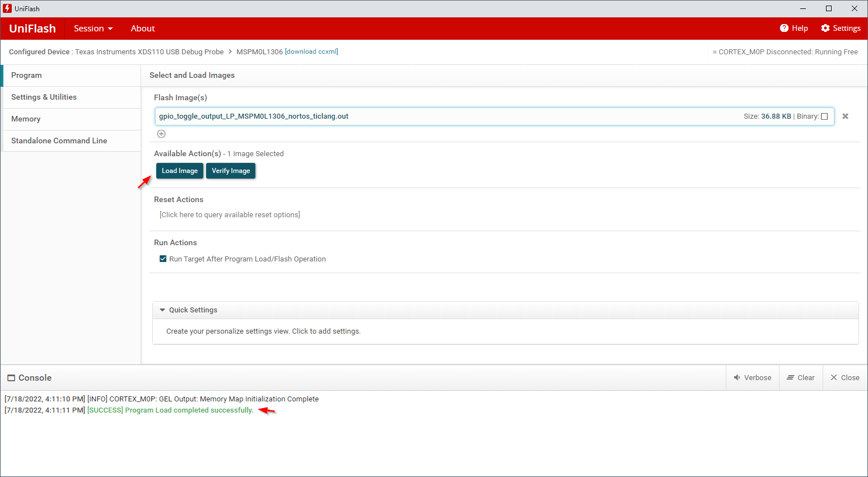Viewport: 868px width, 477px height.
Task: Open Settings & Utilities section
Action: pyautogui.click(x=71, y=97)
